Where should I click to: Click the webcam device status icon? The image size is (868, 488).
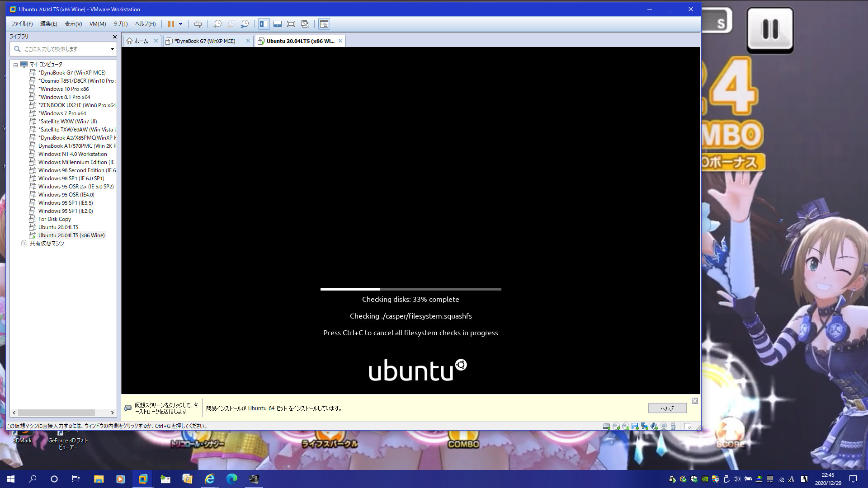(664, 426)
